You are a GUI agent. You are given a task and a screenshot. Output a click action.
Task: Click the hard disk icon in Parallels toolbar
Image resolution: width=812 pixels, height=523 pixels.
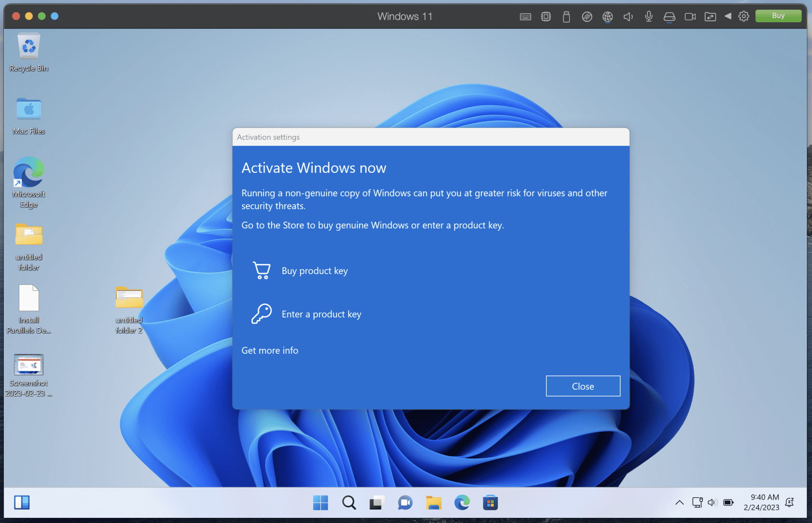[x=670, y=16]
